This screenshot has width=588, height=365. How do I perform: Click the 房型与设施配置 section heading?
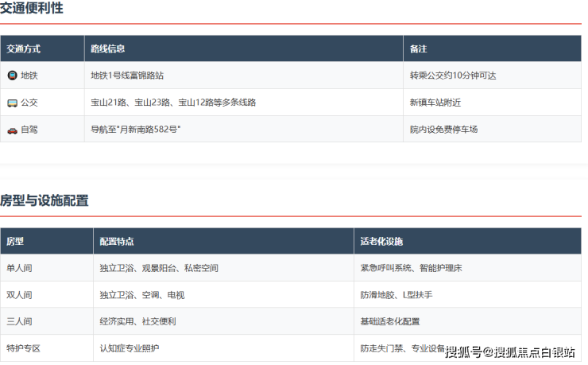[x=44, y=200]
